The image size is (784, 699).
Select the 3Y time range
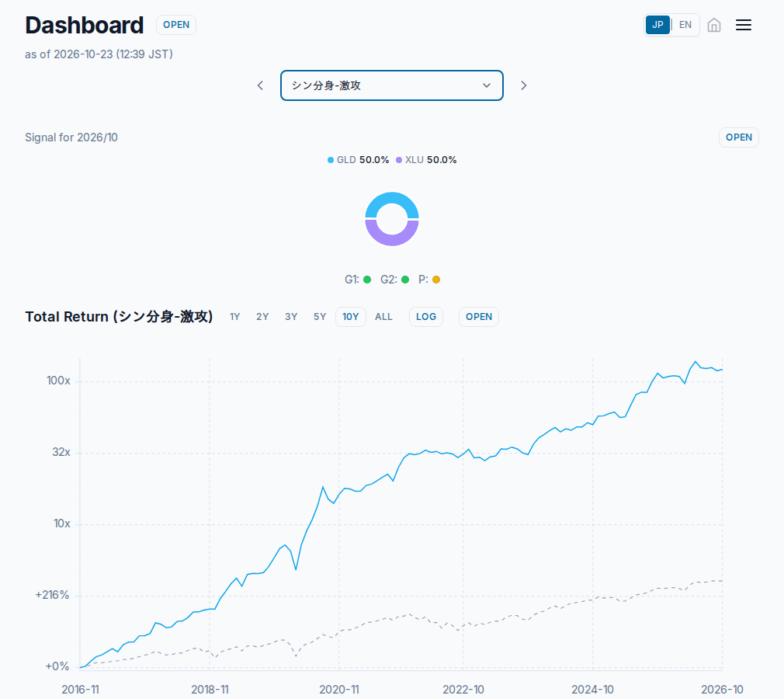tap(291, 317)
